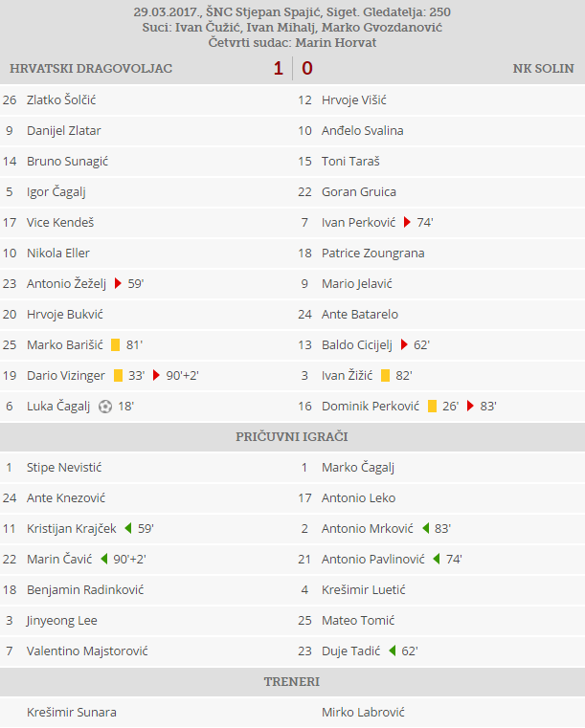Select player Patrice Zoungrana
585x728 pixels.
pos(372,254)
